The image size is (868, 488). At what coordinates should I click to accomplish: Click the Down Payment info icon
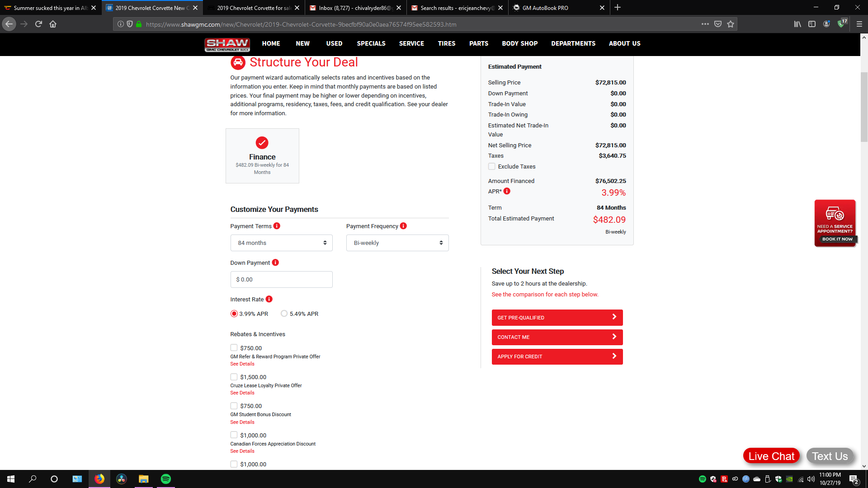click(275, 263)
